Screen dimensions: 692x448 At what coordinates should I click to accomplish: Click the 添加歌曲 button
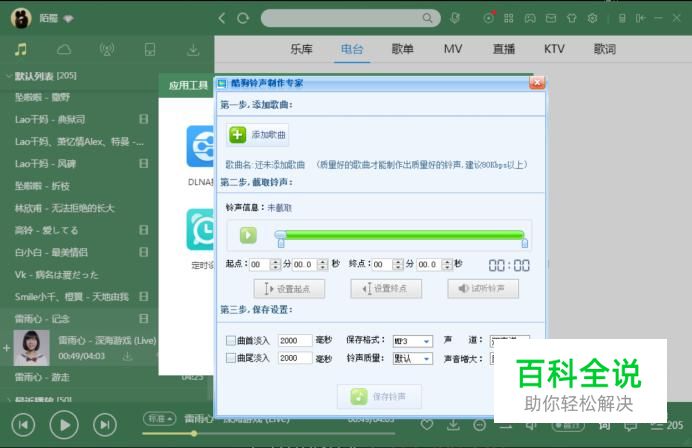[x=258, y=135]
